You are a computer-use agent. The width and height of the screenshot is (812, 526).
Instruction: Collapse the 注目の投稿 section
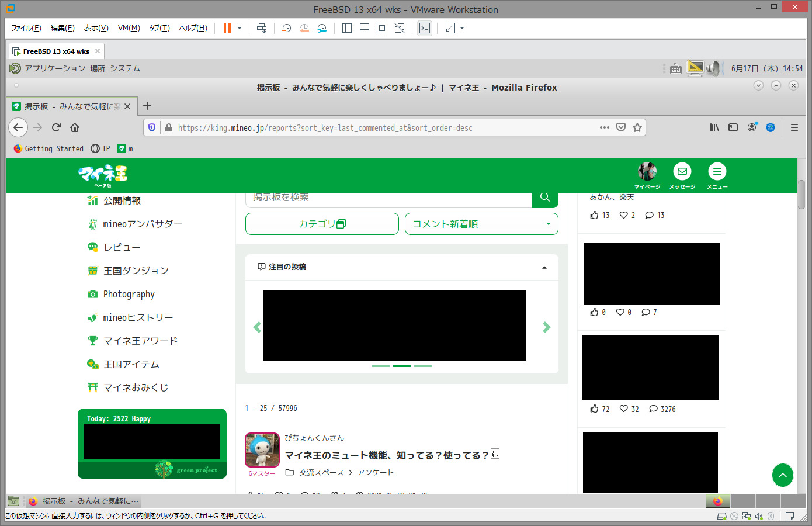tap(544, 267)
